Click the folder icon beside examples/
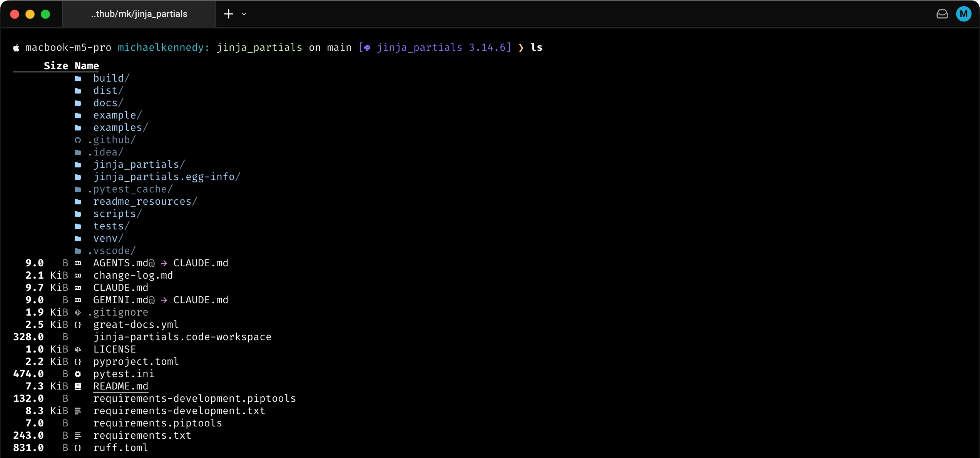This screenshot has height=458, width=980. (x=78, y=128)
